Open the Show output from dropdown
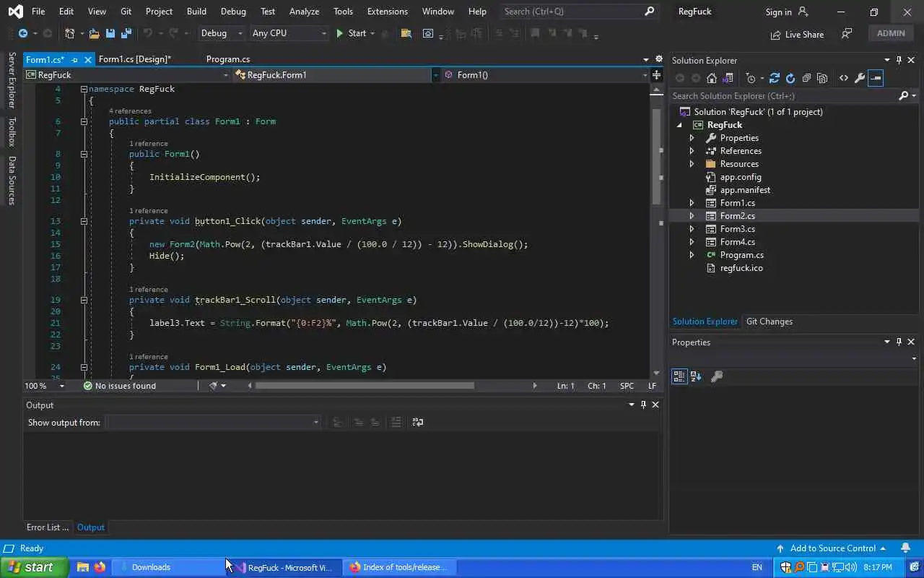This screenshot has height=578, width=924. 213,422
